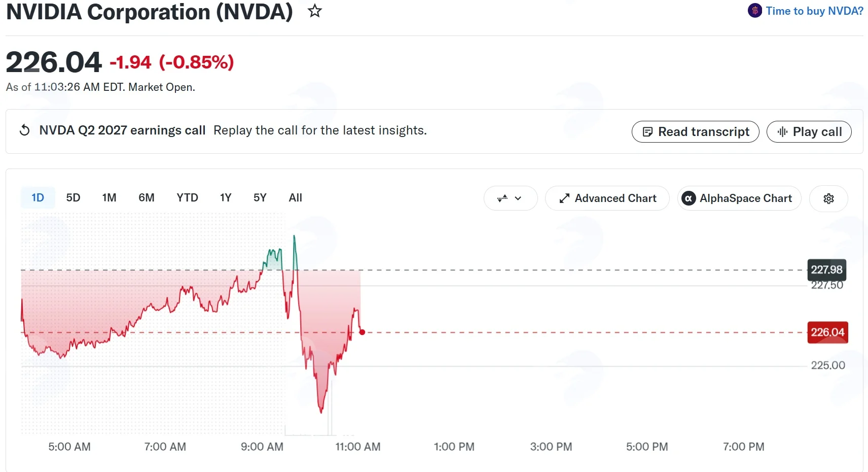Click the audio waveform icon on Play call

click(782, 132)
